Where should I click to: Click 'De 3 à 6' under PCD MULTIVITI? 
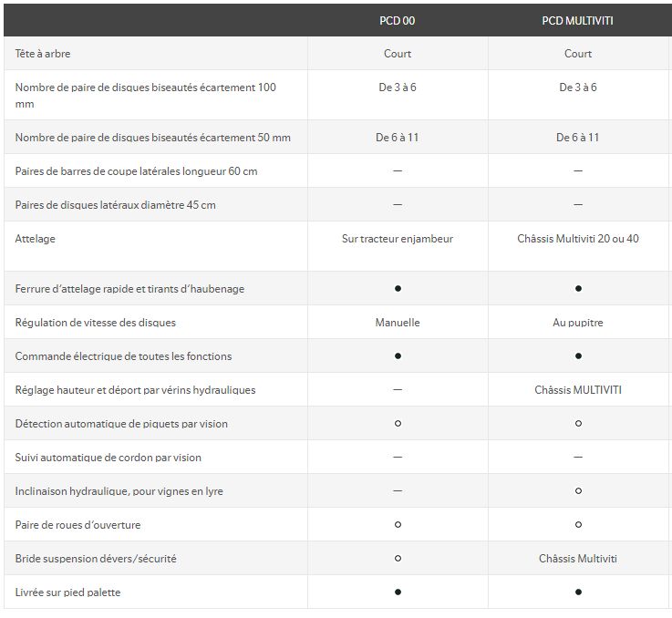click(578, 88)
